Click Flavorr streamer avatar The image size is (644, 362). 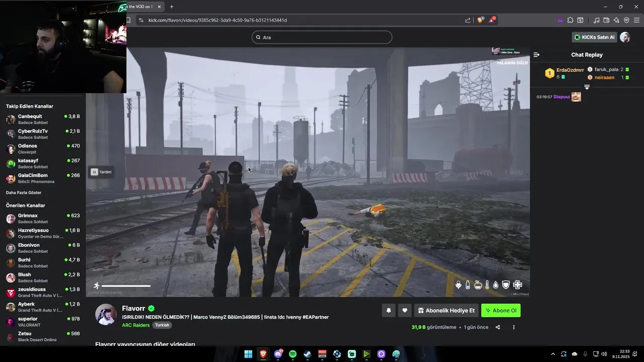point(106,314)
